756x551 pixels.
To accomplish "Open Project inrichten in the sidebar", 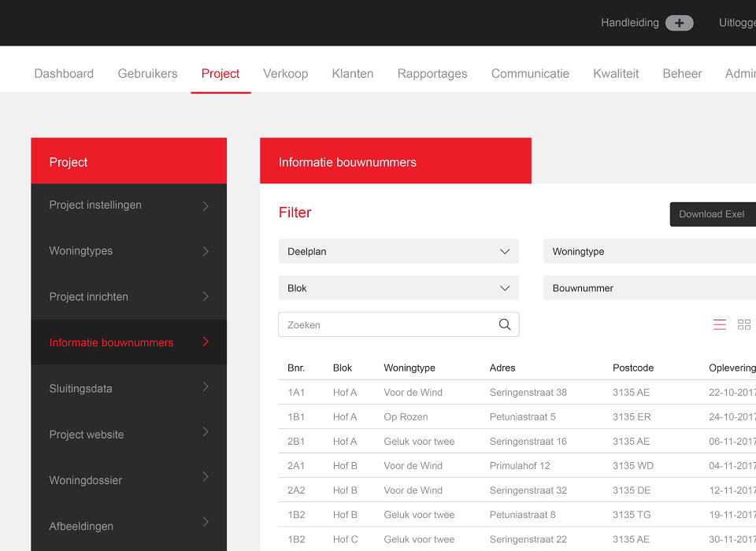I will point(89,297).
